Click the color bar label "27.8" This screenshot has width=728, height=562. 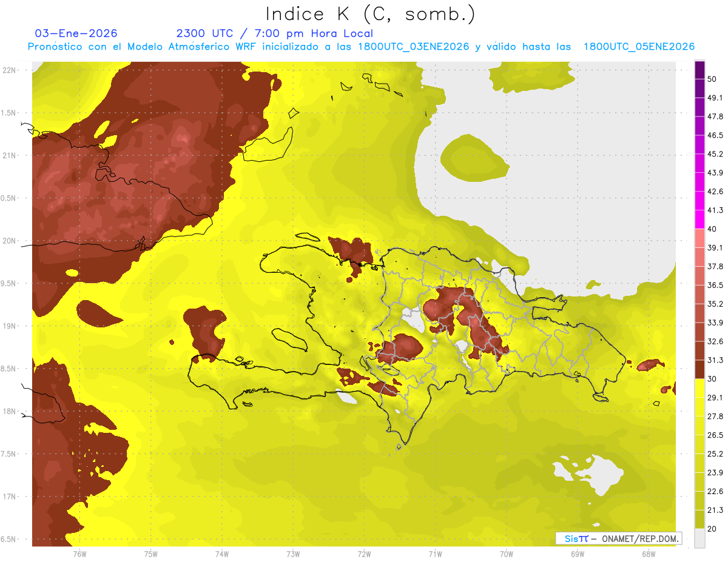715,416
